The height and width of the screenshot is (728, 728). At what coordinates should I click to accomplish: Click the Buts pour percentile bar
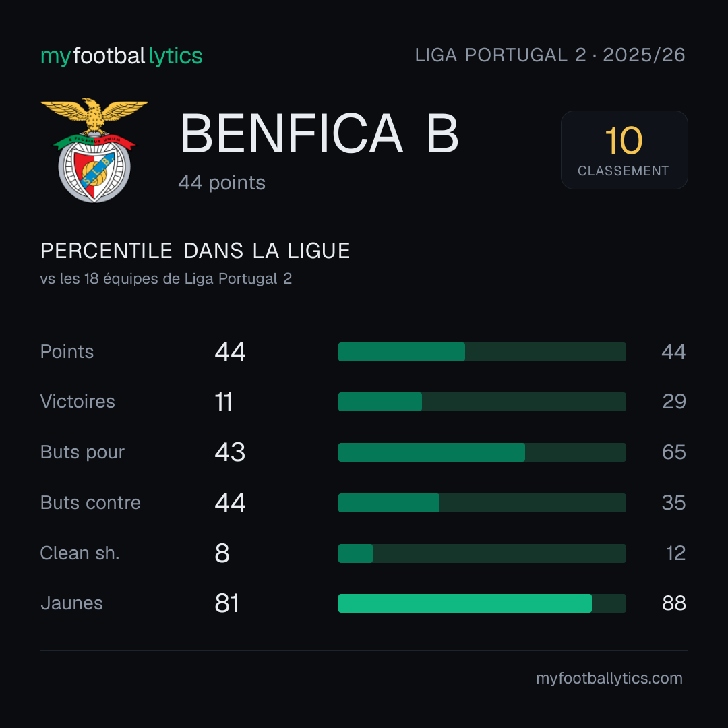[482, 452]
